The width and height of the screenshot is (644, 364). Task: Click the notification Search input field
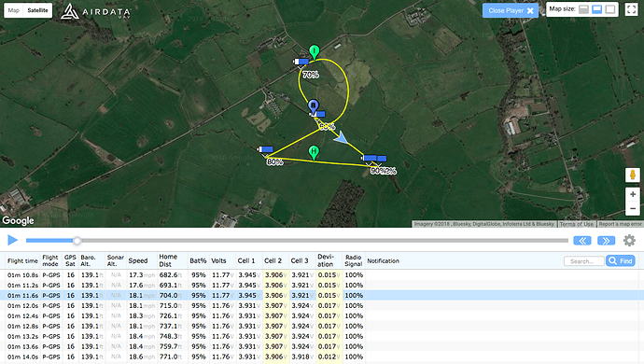pyautogui.click(x=584, y=261)
